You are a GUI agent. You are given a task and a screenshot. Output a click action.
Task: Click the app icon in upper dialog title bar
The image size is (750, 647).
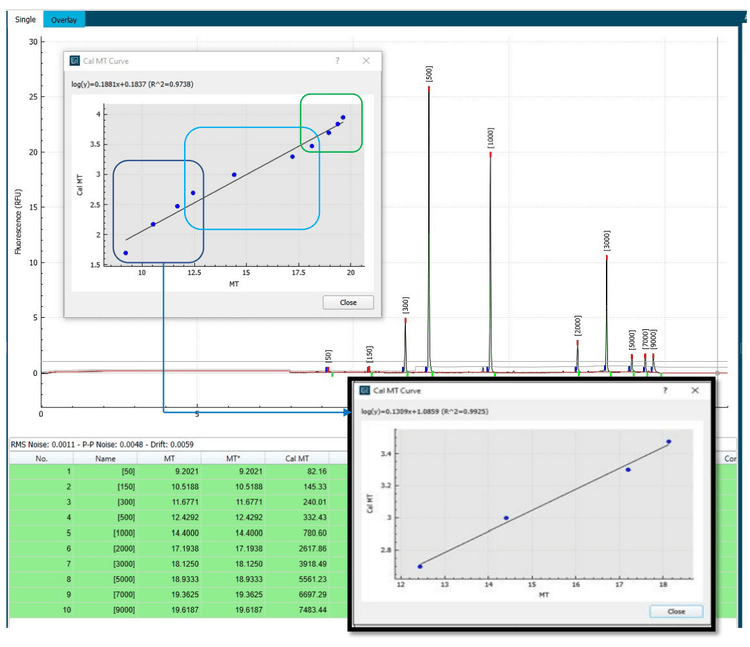click(74, 61)
